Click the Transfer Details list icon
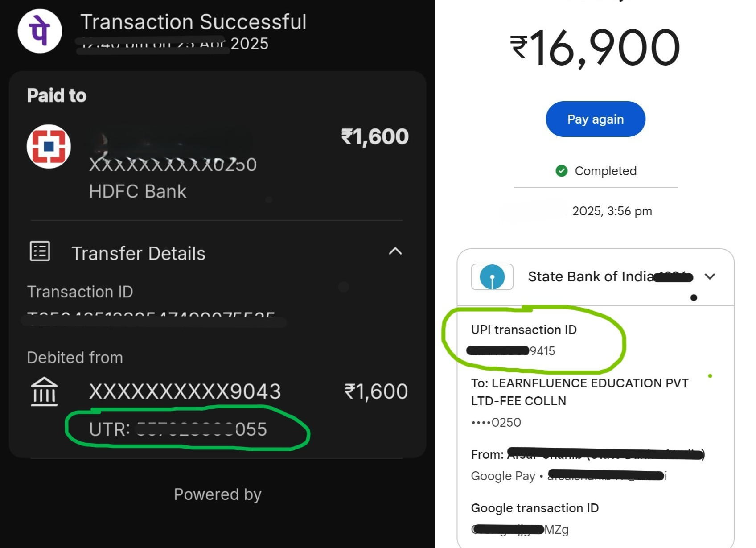756x548 pixels. pyautogui.click(x=40, y=251)
